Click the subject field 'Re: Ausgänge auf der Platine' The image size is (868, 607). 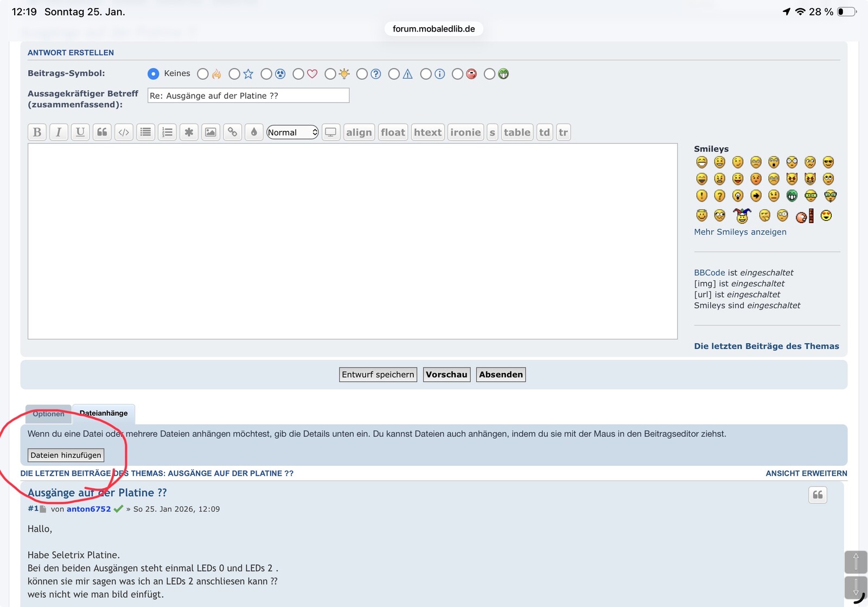[248, 96]
